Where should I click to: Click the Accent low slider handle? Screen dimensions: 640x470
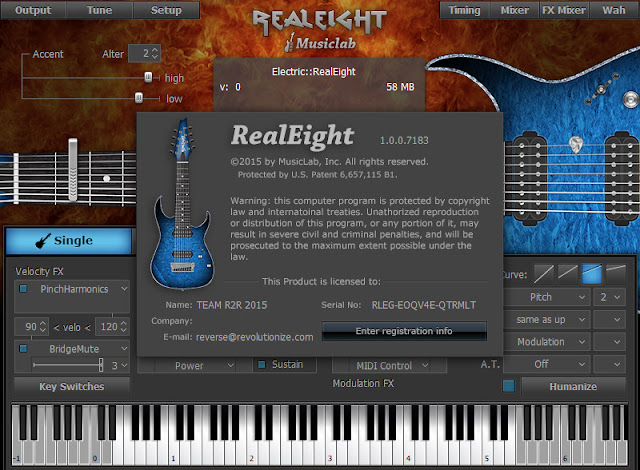click(139, 98)
